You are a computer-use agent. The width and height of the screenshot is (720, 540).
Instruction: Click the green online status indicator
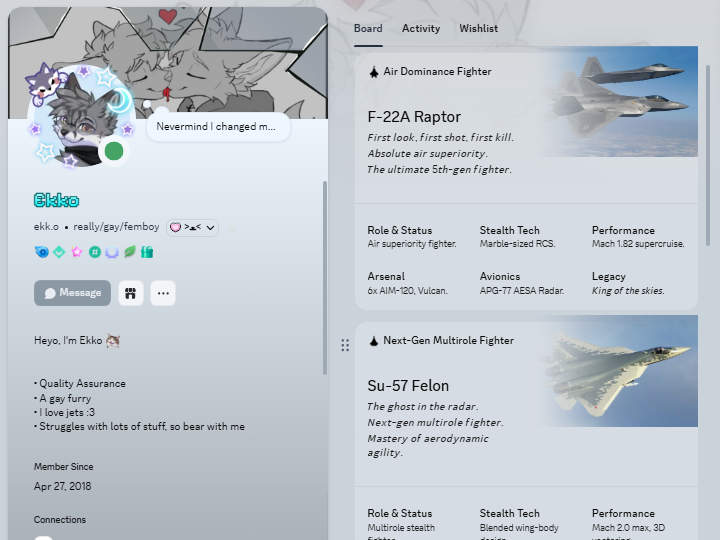pos(114,151)
